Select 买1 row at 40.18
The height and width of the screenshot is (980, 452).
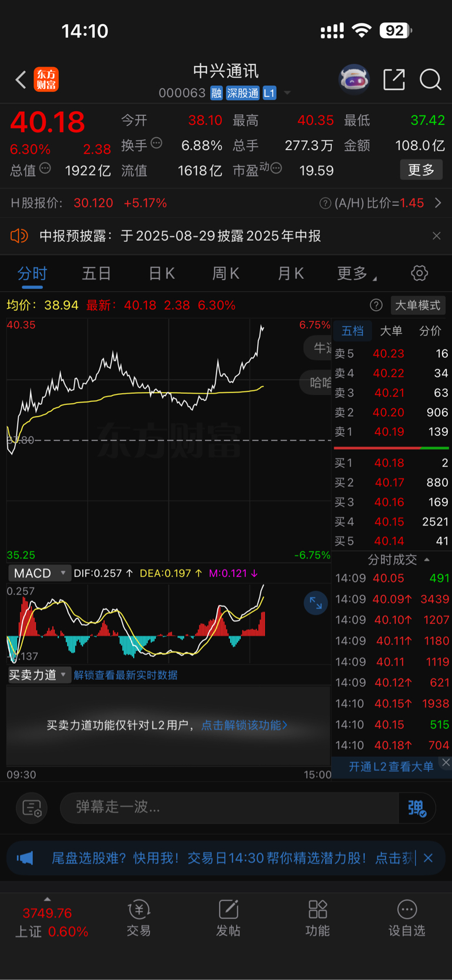click(x=391, y=463)
